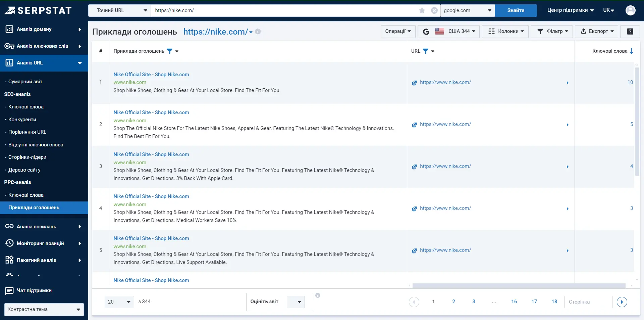Open external link icon in row 5

click(414, 250)
